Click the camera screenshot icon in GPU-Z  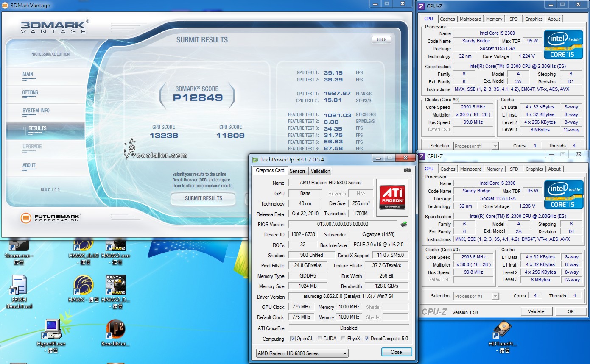pos(407,170)
